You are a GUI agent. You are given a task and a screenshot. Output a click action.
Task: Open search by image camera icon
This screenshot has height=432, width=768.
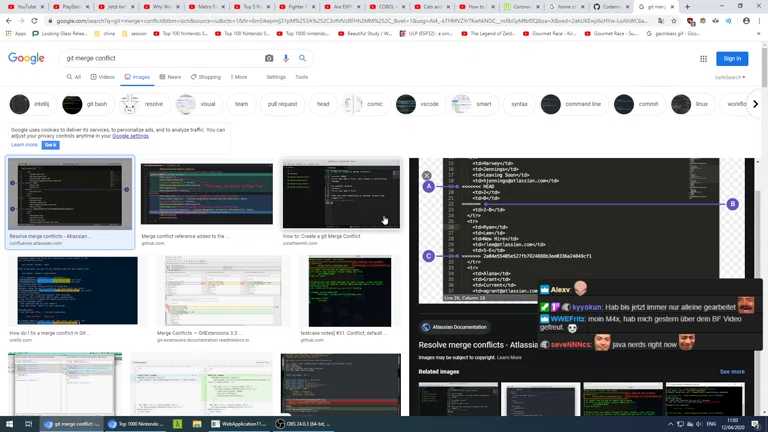[269, 58]
